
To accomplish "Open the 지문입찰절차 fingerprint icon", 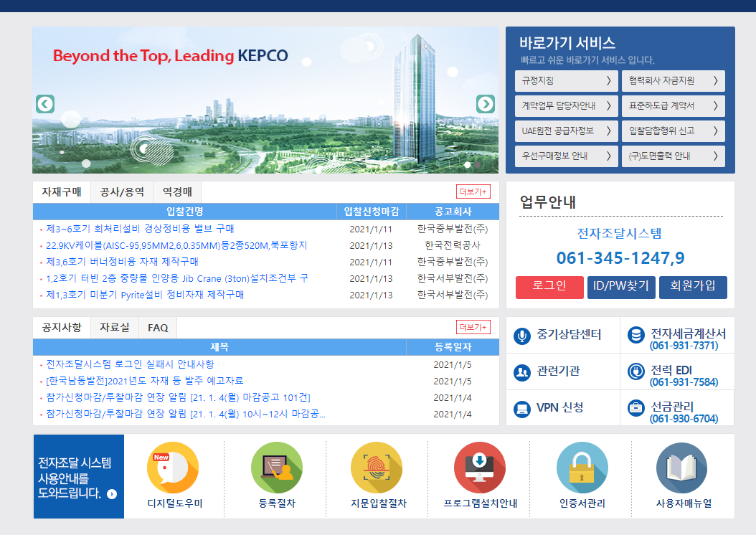I will tap(377, 468).
